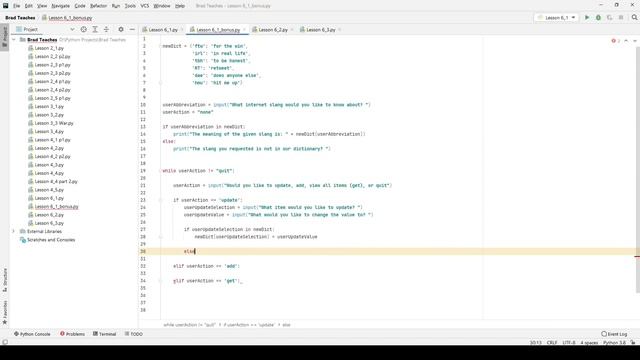The width and height of the screenshot is (640, 360).
Task: Open the Terminal tool window
Action: [104, 334]
